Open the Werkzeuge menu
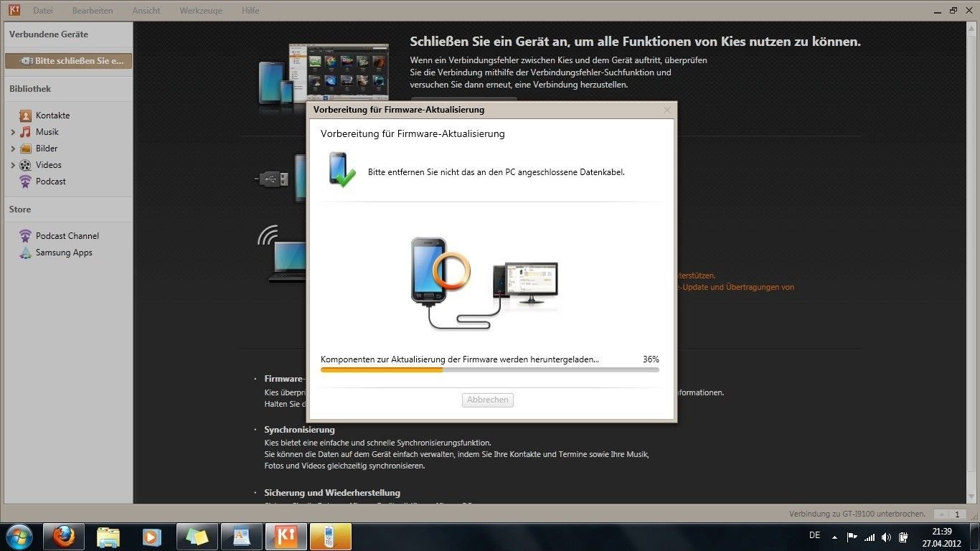Screen dimensions: 980x551 coord(201,11)
